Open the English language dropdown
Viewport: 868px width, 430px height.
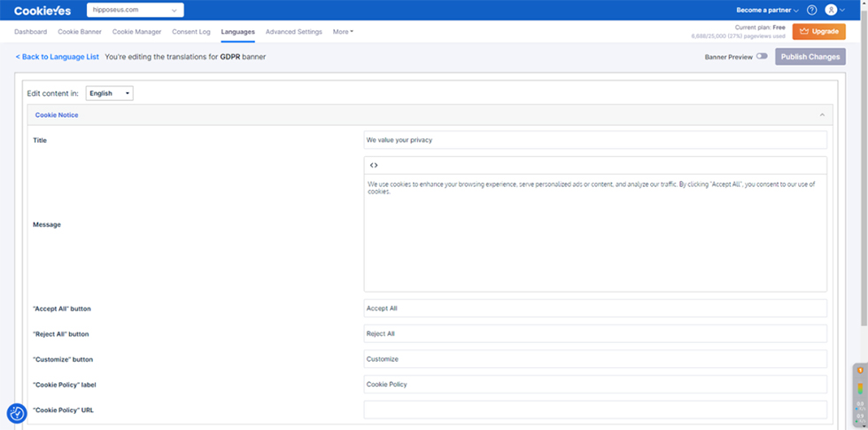coord(109,93)
